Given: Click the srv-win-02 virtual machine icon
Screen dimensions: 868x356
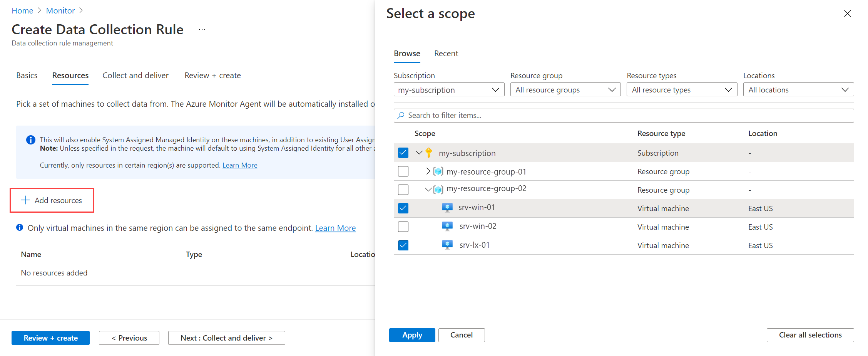Looking at the screenshot, I should tap(447, 227).
